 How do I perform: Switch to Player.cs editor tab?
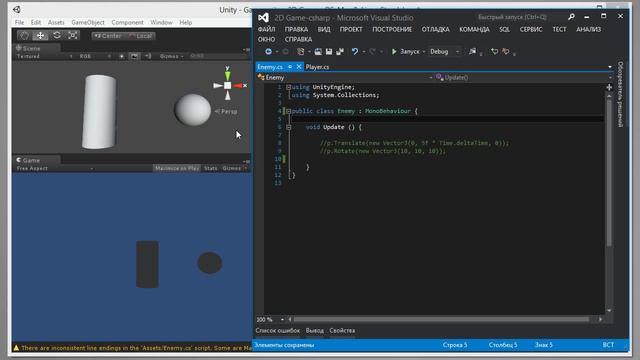click(317, 67)
